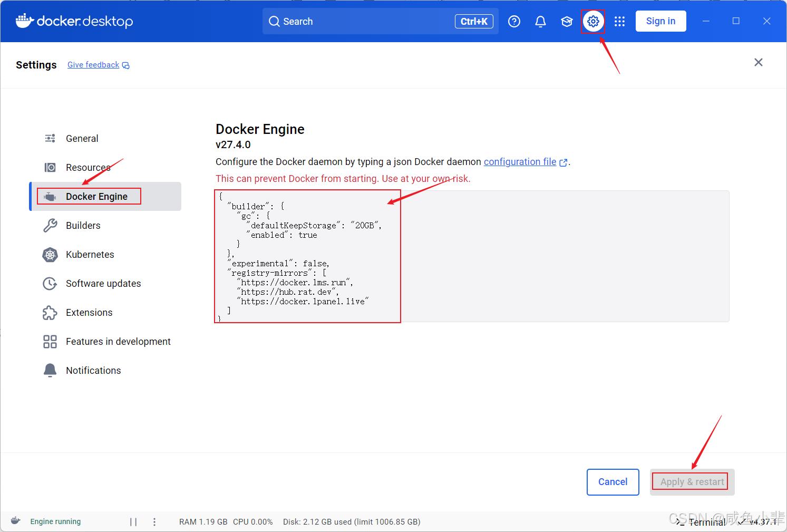Open the apps grid icon
Viewport: 787px width, 532px height.
[x=619, y=21]
